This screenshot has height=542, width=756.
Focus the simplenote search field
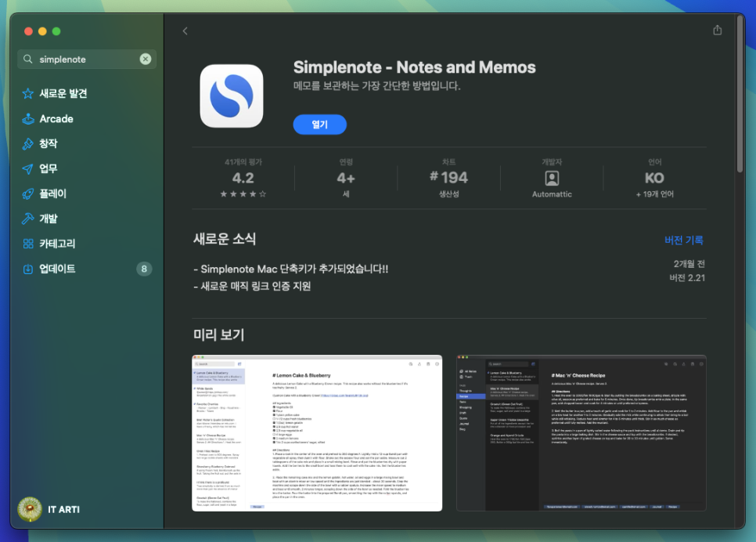[x=87, y=59]
